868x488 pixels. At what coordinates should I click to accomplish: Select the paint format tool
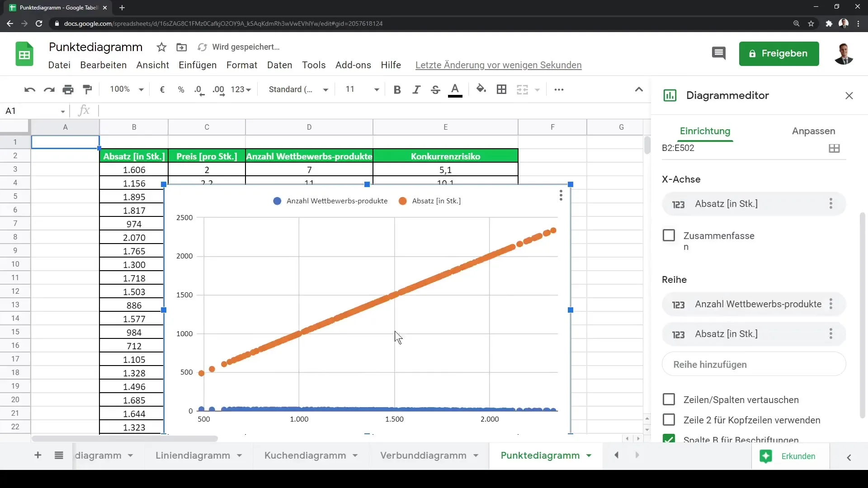tap(88, 89)
